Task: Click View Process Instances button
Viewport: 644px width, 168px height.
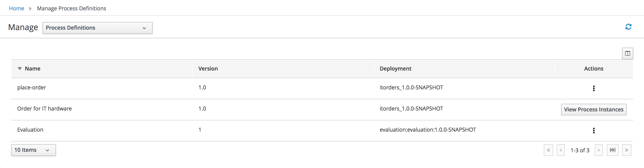Action: [593, 110]
